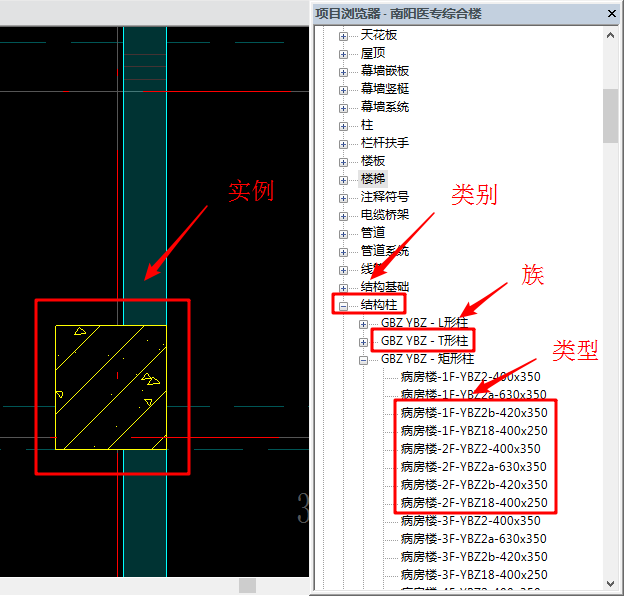The image size is (624, 596).
Task: Select the 电缆桥架 category
Action: [385, 215]
